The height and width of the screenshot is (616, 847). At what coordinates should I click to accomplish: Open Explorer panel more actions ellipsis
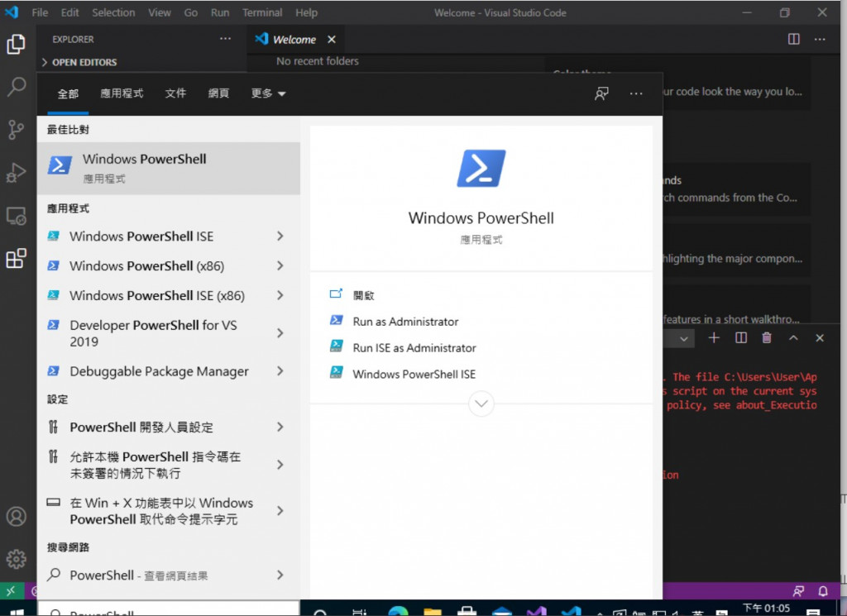225,39
